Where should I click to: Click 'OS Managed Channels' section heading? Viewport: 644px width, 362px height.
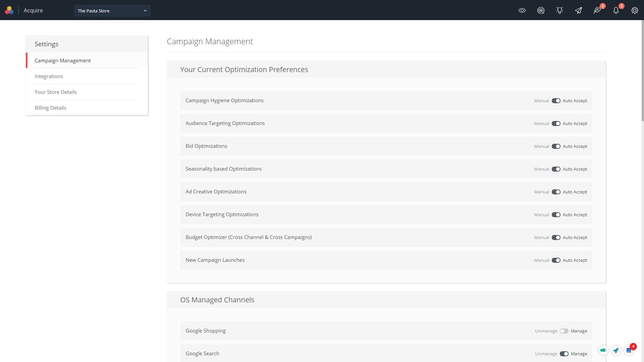(x=217, y=300)
